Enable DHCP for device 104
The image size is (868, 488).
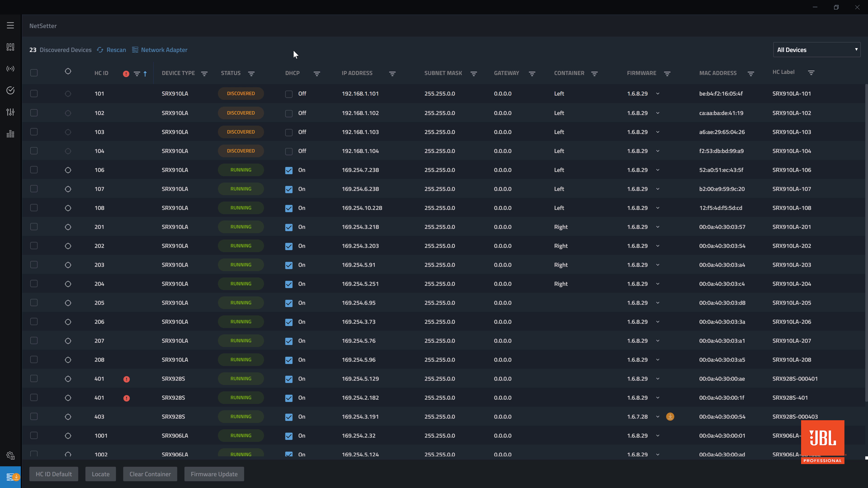[289, 152]
